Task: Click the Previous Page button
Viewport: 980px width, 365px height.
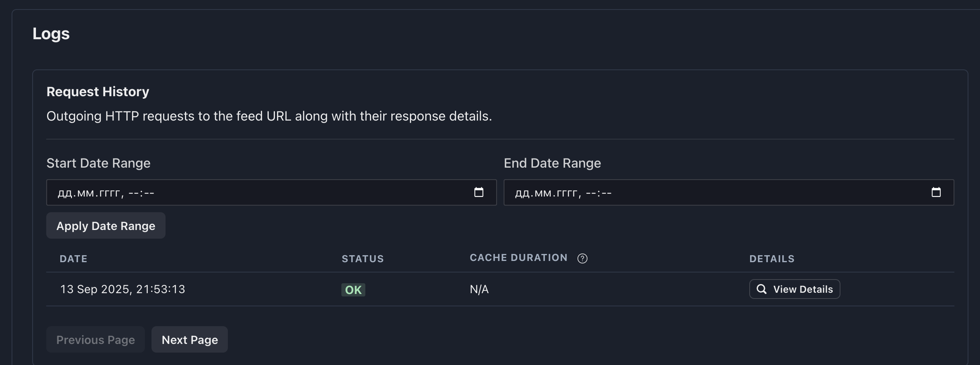Action: [x=95, y=339]
